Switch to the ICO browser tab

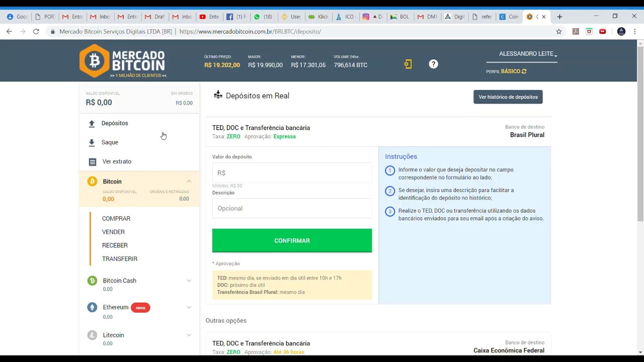point(345,17)
